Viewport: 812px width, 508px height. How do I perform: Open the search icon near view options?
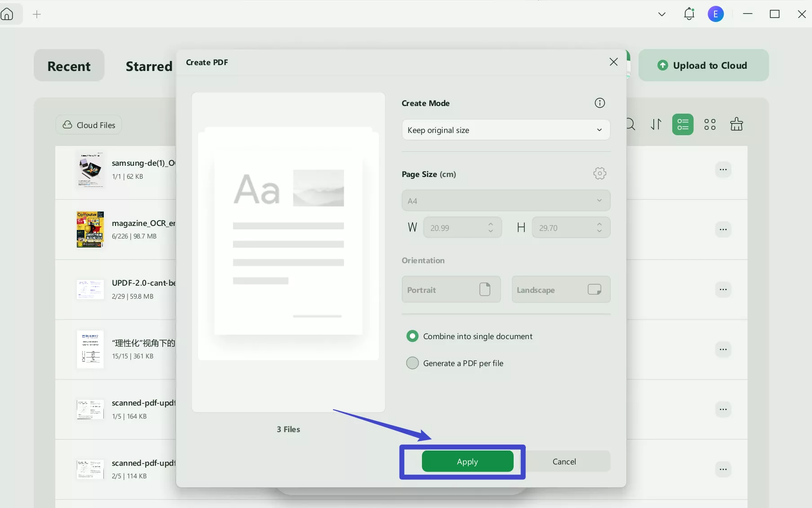click(x=630, y=124)
